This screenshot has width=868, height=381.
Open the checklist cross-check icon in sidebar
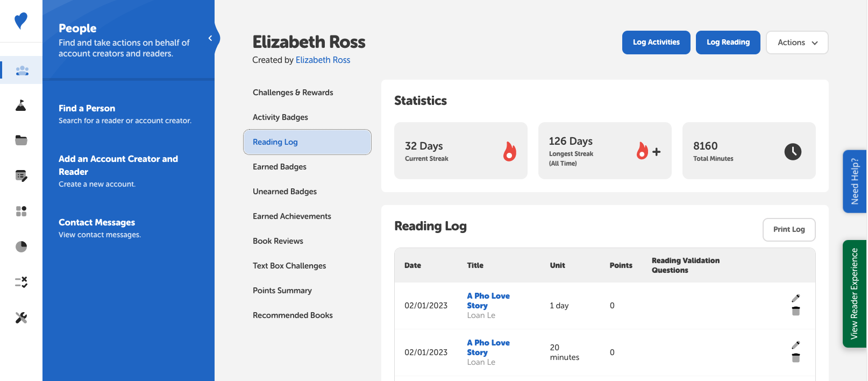pos(21,282)
